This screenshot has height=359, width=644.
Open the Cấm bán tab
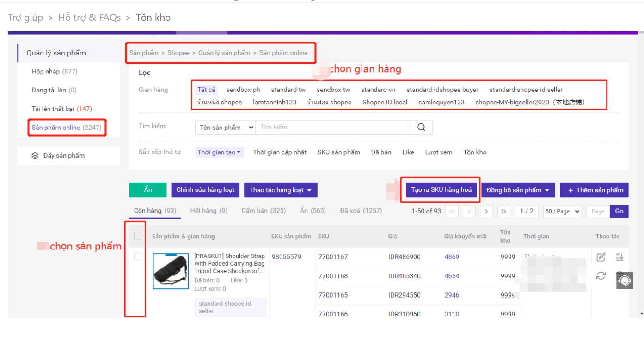[x=264, y=211]
